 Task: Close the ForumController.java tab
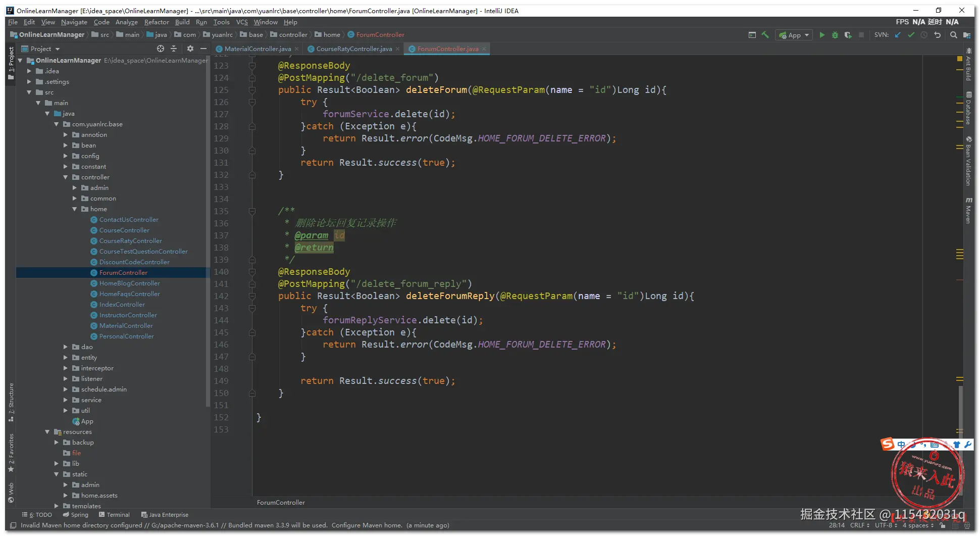(x=484, y=49)
